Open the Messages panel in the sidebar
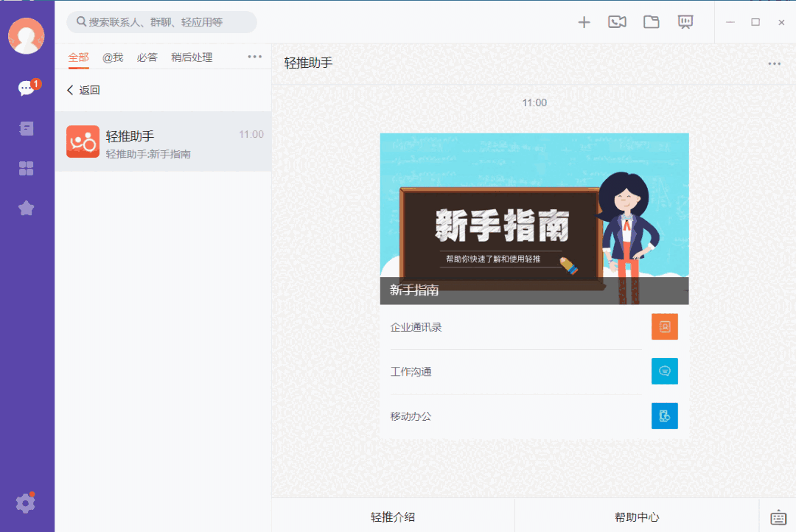 point(26,87)
